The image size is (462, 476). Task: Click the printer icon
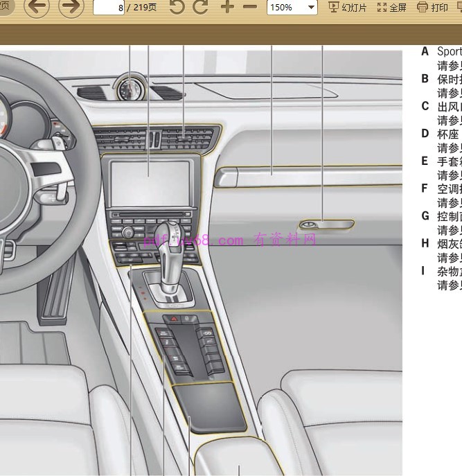[x=423, y=8]
